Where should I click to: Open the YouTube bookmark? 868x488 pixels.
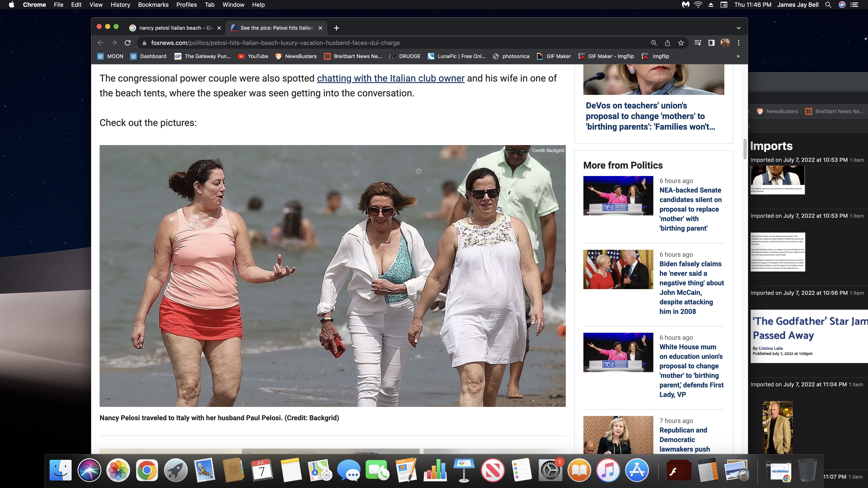pos(253,56)
